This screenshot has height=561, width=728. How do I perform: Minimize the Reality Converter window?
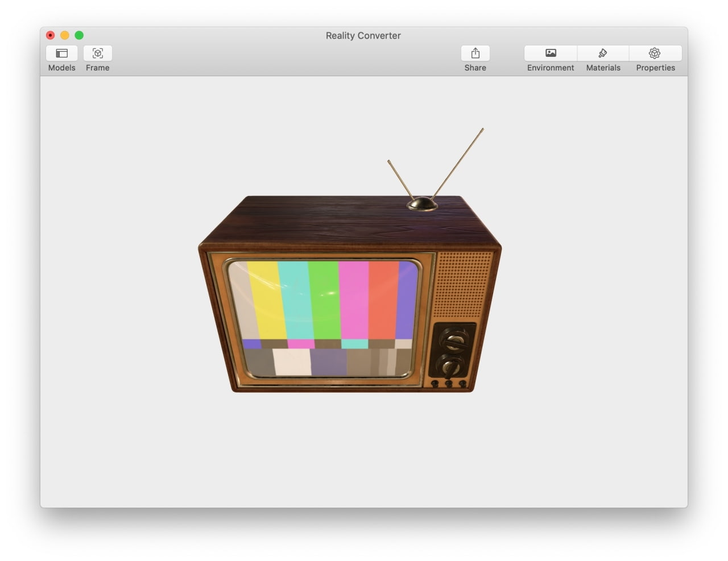click(64, 35)
